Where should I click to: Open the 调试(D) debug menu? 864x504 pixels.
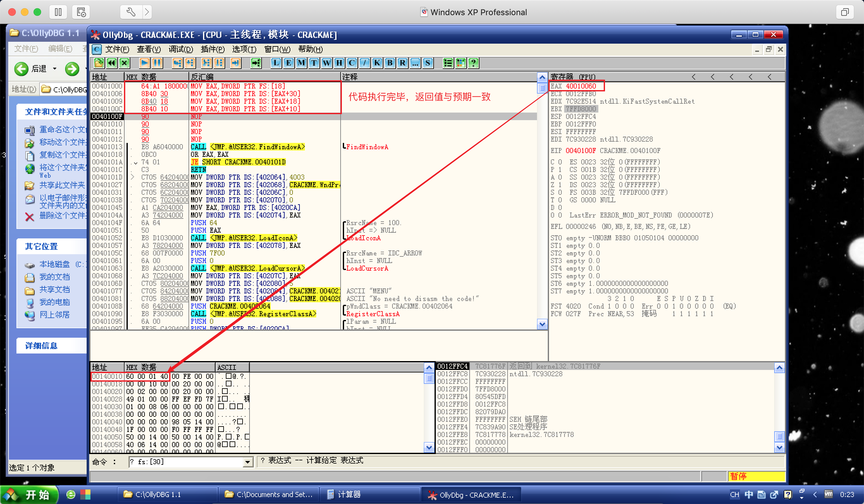coord(181,49)
